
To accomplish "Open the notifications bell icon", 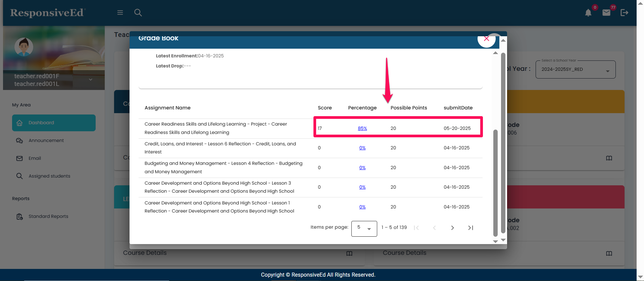I will [x=588, y=13].
